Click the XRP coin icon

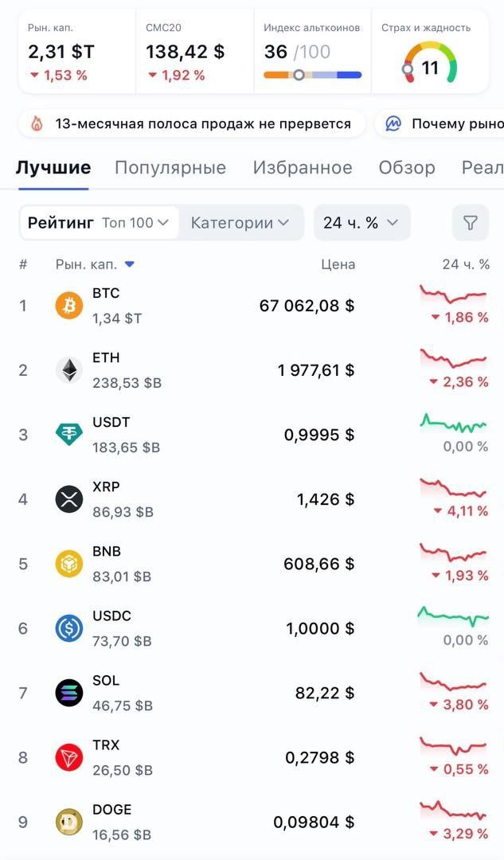(x=69, y=499)
